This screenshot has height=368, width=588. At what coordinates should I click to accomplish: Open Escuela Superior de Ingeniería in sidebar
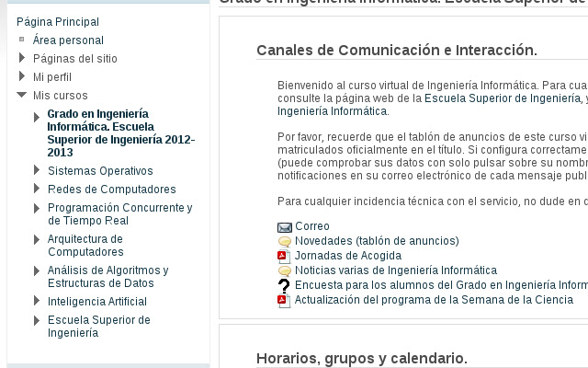[x=99, y=327]
